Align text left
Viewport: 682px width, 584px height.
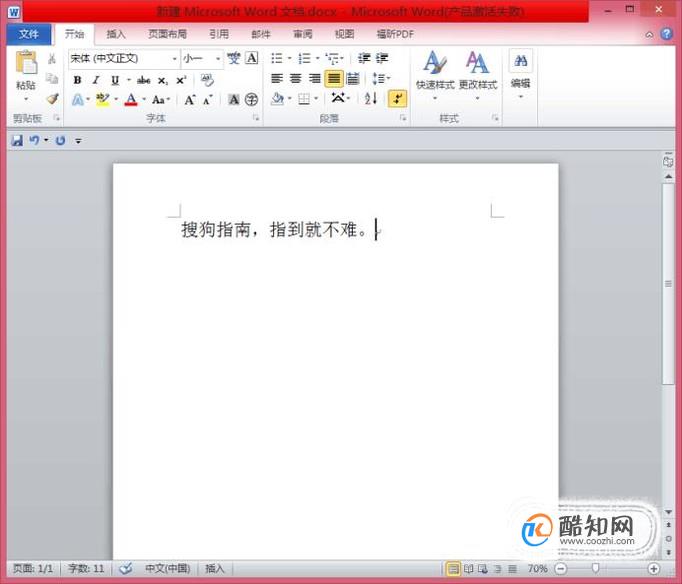(277, 79)
